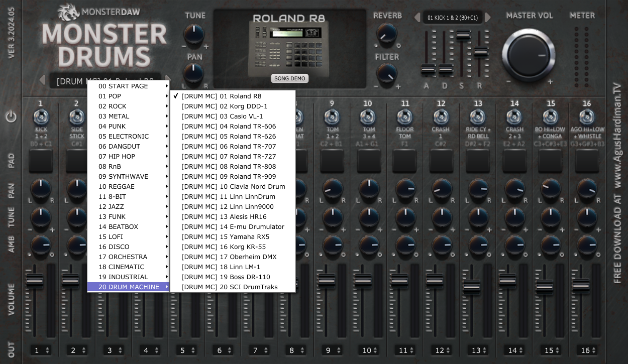Load previous sample before 01 KICK 1 & 2
The image size is (628, 364).
[417, 18]
